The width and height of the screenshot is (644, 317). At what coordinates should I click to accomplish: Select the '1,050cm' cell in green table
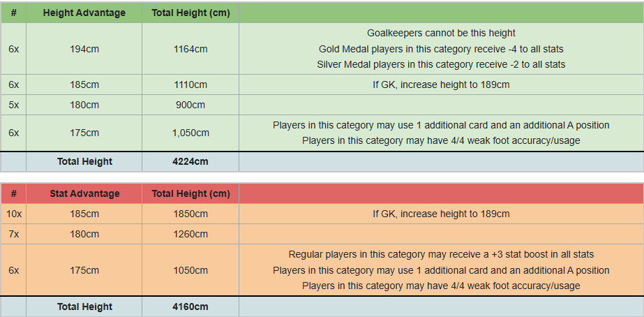click(190, 133)
